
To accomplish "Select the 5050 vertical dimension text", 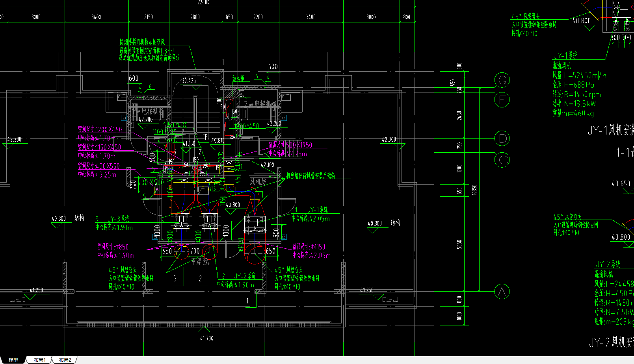I will coord(459,244).
